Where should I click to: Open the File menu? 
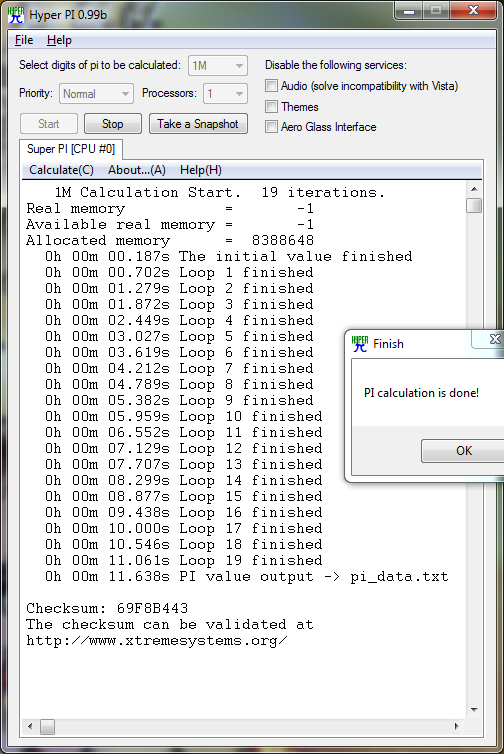coord(24,40)
